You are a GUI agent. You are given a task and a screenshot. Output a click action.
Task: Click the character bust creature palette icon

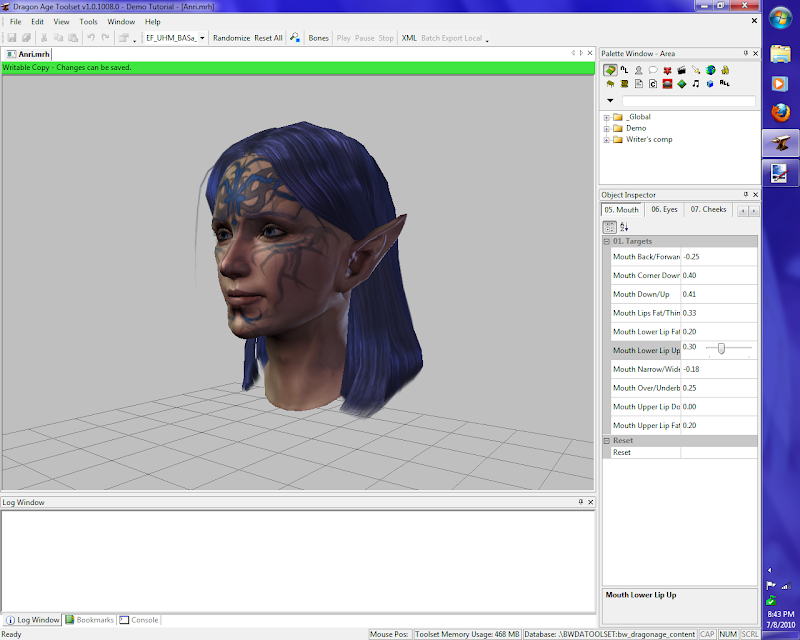[637, 70]
